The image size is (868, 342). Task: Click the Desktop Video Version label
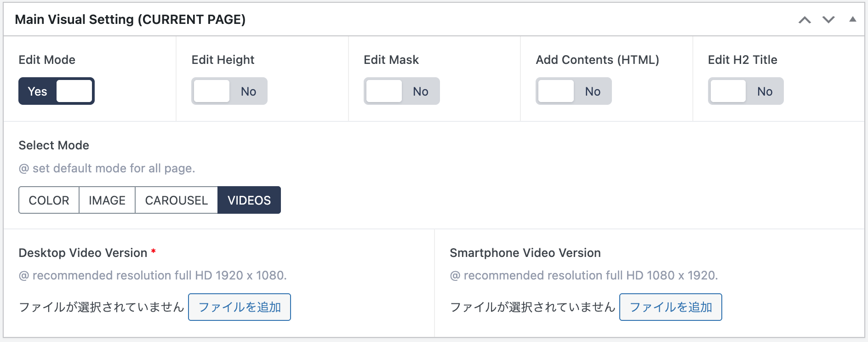click(83, 253)
